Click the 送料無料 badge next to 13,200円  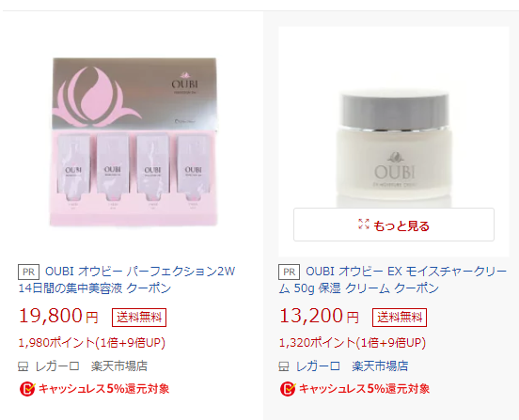(x=400, y=318)
